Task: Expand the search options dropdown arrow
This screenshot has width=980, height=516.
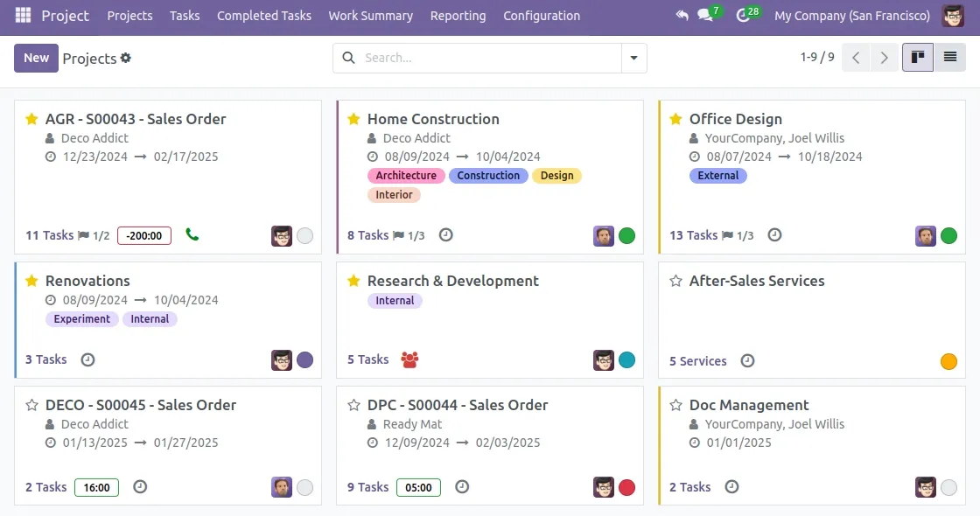Action: coord(633,58)
